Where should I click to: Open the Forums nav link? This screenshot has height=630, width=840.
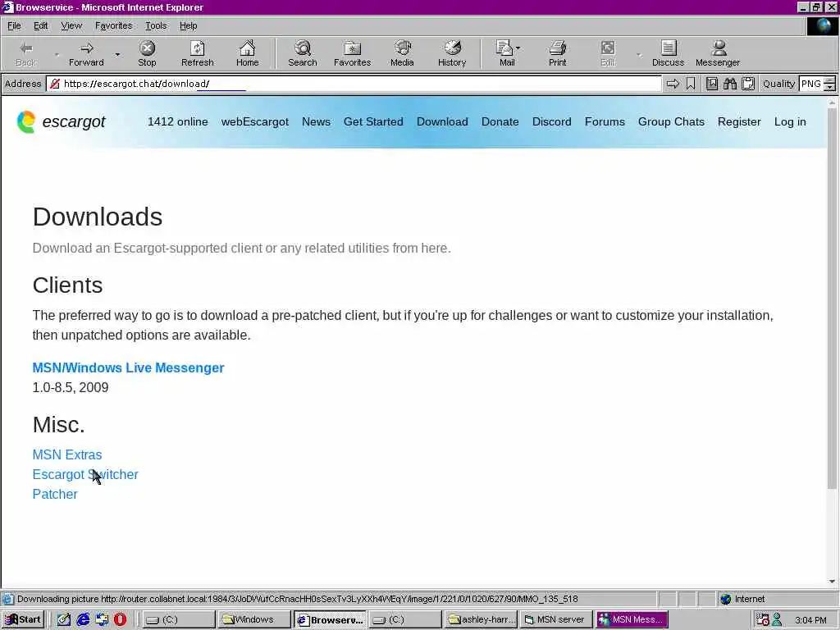[x=605, y=121]
